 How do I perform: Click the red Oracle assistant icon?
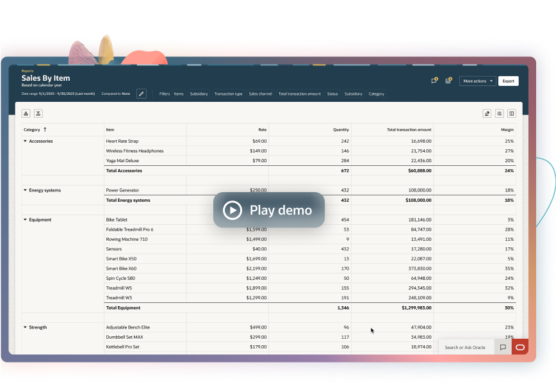519,347
